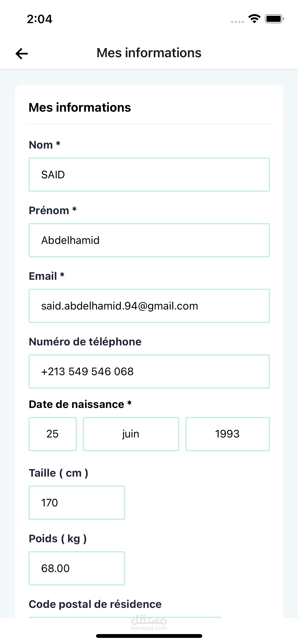
Task: Tap the home indicator bar
Action: click(x=149, y=636)
